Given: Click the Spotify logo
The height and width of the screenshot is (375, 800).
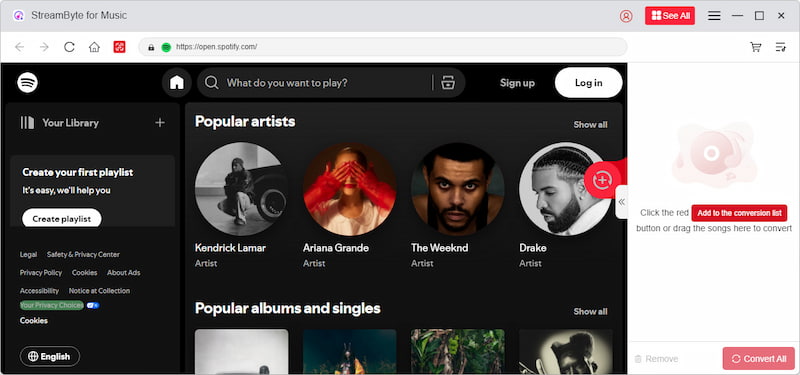Looking at the screenshot, I should pos(28,83).
